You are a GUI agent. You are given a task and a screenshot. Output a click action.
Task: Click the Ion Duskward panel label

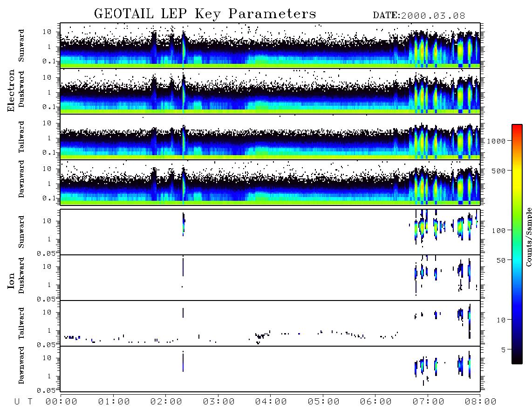pos(21,275)
